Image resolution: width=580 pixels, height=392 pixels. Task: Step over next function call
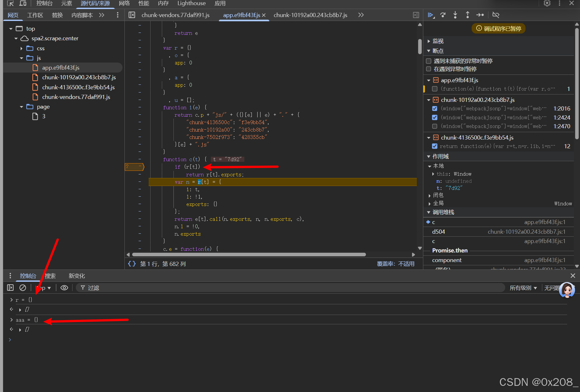(443, 15)
